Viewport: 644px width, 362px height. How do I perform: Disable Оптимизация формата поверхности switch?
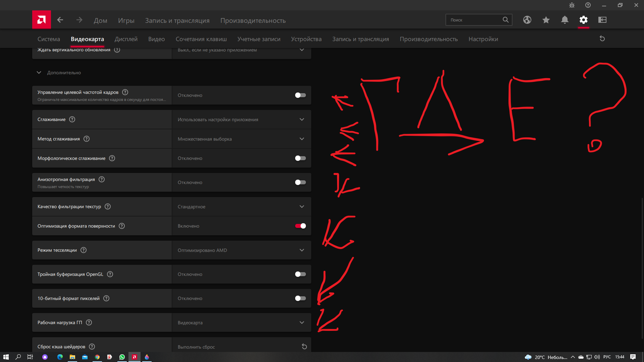300,226
